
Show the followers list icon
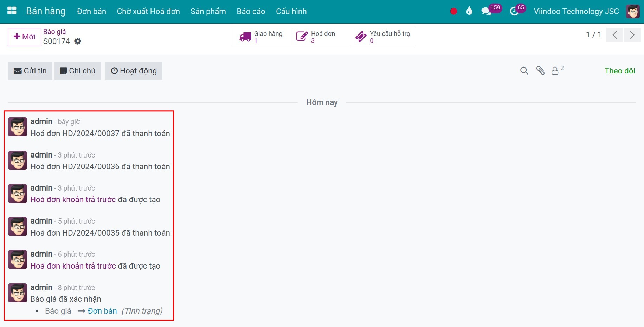pyautogui.click(x=555, y=71)
